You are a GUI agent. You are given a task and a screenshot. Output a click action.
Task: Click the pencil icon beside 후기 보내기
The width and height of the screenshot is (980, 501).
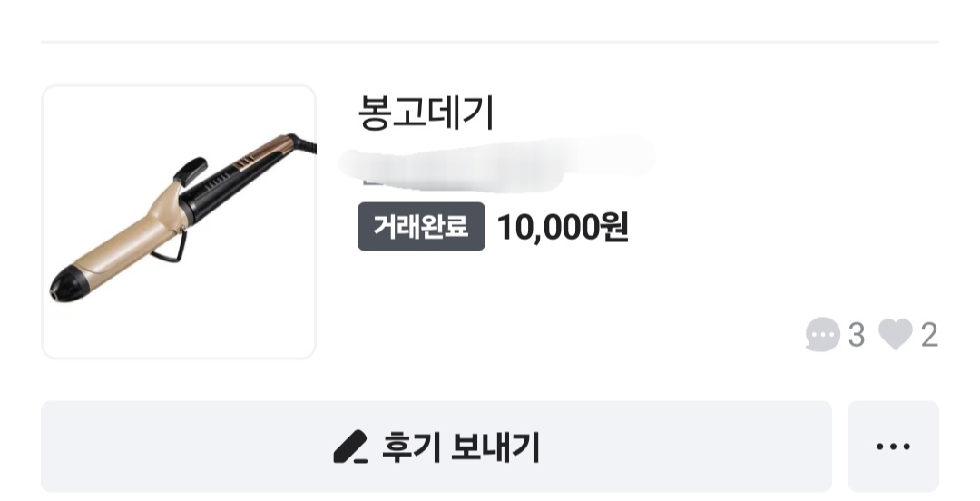pyautogui.click(x=350, y=447)
